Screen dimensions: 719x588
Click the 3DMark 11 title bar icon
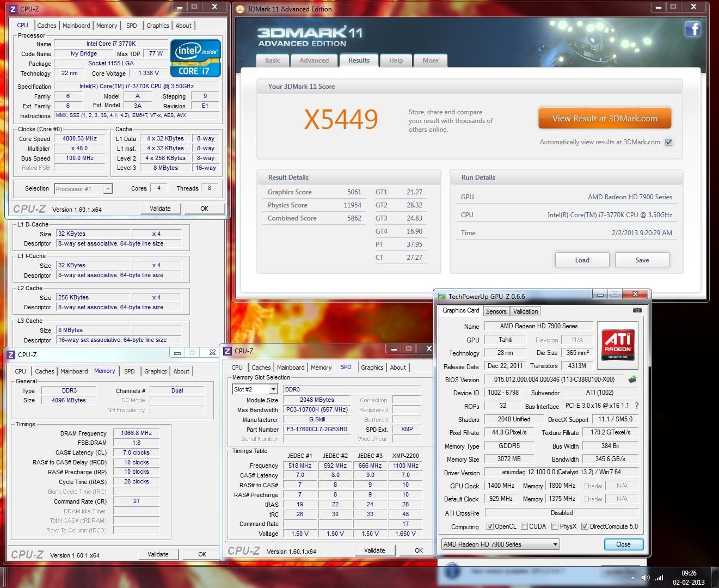[x=241, y=9]
